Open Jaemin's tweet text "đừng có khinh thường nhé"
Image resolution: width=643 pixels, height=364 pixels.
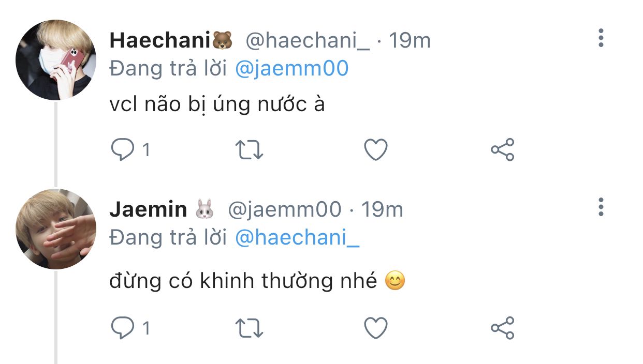click(x=243, y=281)
